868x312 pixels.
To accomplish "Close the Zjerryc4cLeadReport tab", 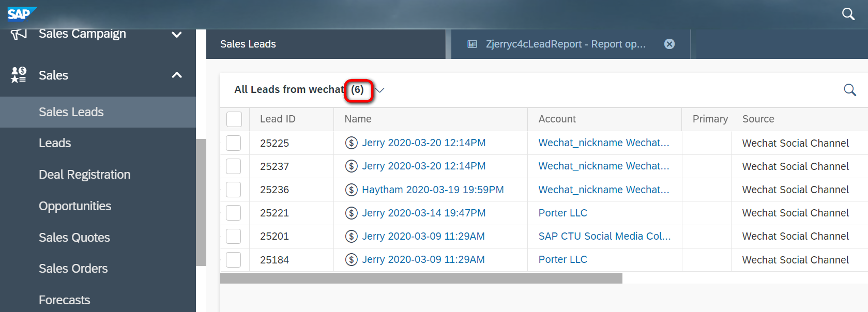I will click(x=669, y=44).
